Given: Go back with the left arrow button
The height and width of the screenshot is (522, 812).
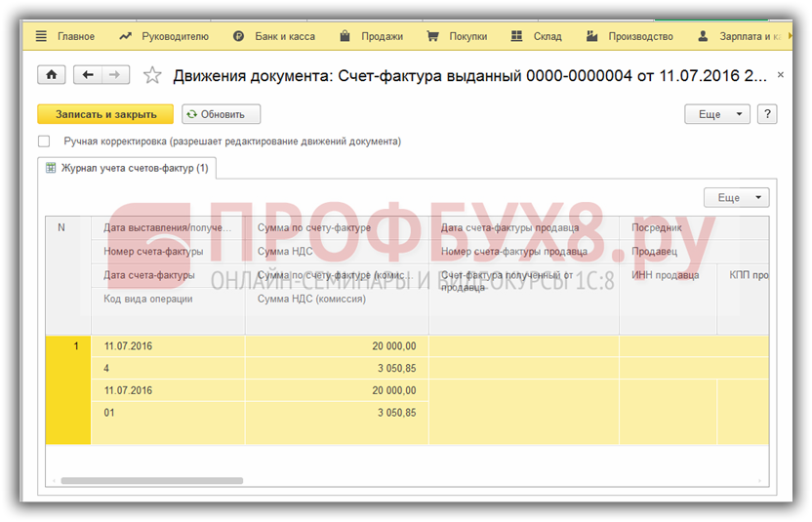Looking at the screenshot, I should (89, 75).
